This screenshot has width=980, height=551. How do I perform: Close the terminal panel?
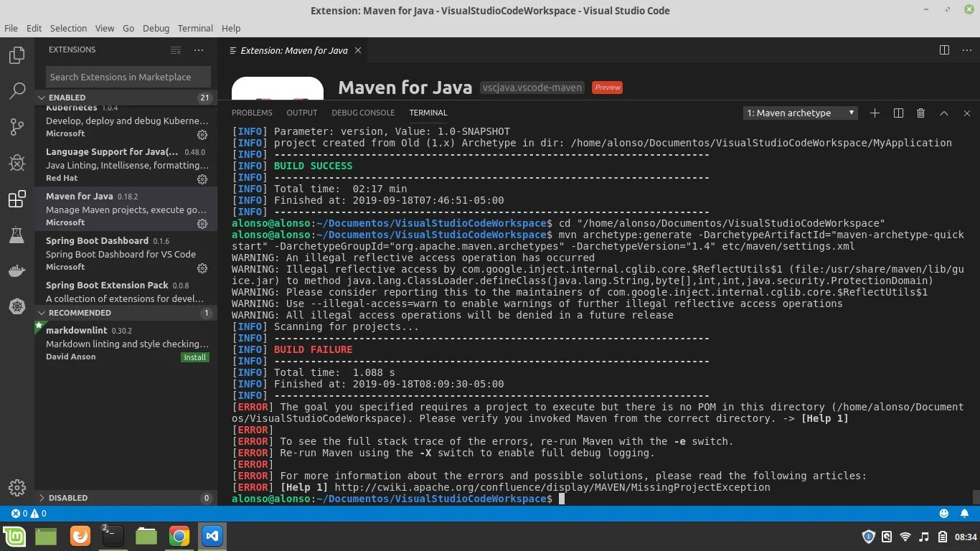[x=967, y=113]
